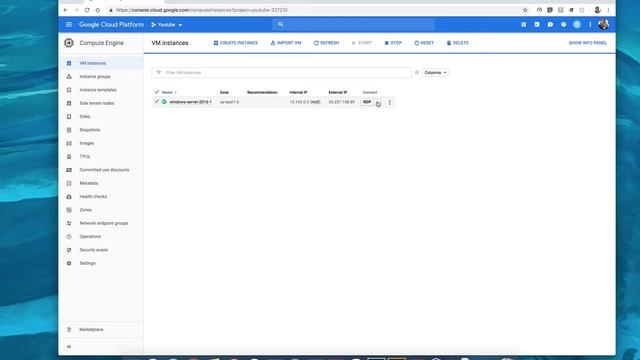Screen dimensions: 640x360
Task: Click the Delete button in toolbar
Action: coord(458,43)
